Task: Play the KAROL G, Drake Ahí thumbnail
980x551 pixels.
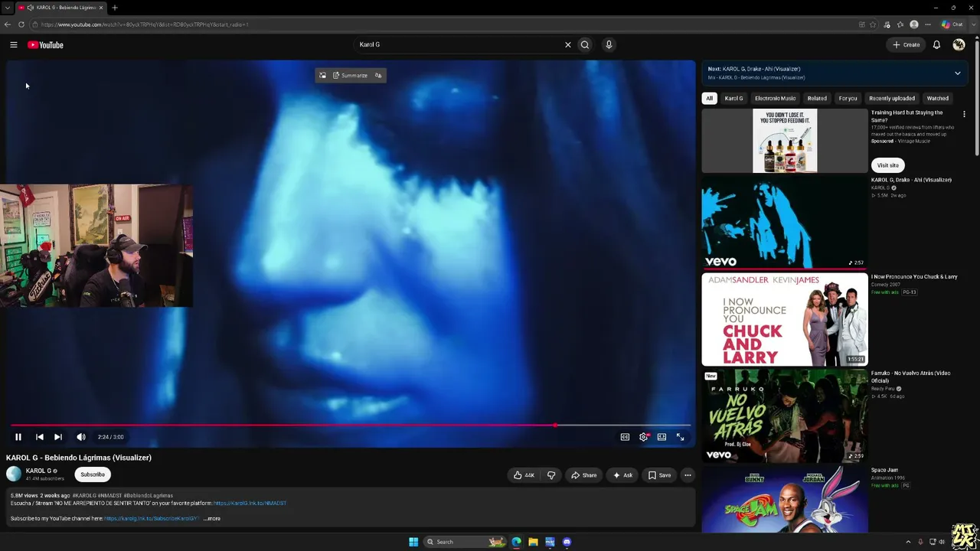Action: [785, 223]
